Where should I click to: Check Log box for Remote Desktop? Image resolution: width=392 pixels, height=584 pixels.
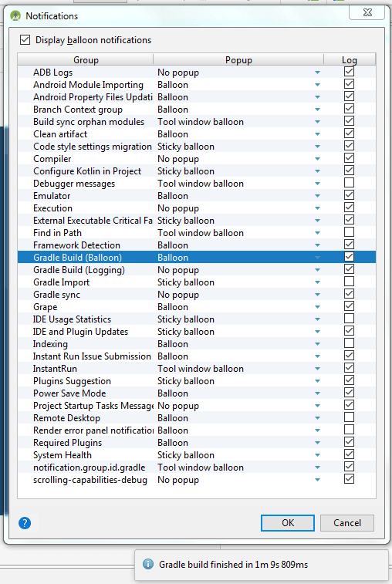coord(349,417)
